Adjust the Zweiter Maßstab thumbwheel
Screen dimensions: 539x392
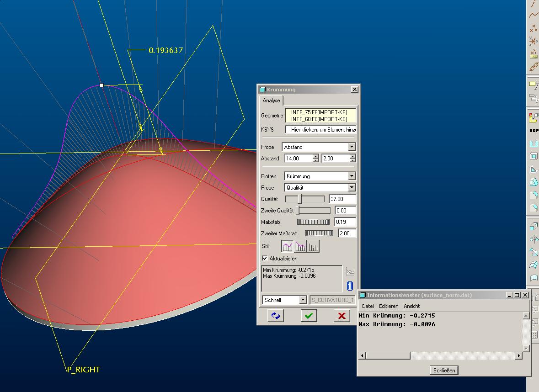319,233
